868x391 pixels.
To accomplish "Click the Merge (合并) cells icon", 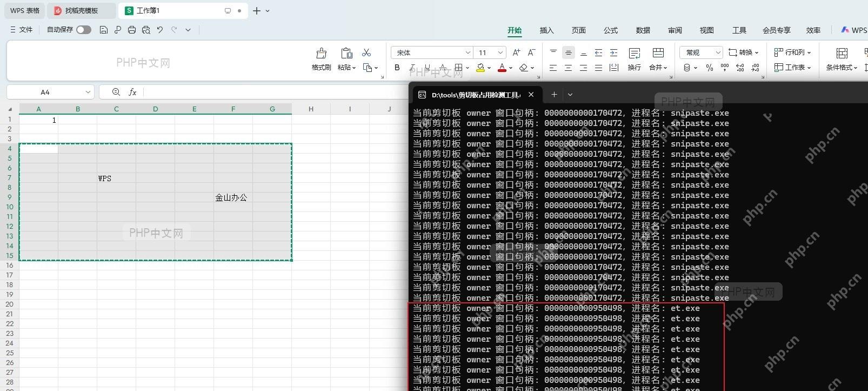I will pyautogui.click(x=658, y=53).
